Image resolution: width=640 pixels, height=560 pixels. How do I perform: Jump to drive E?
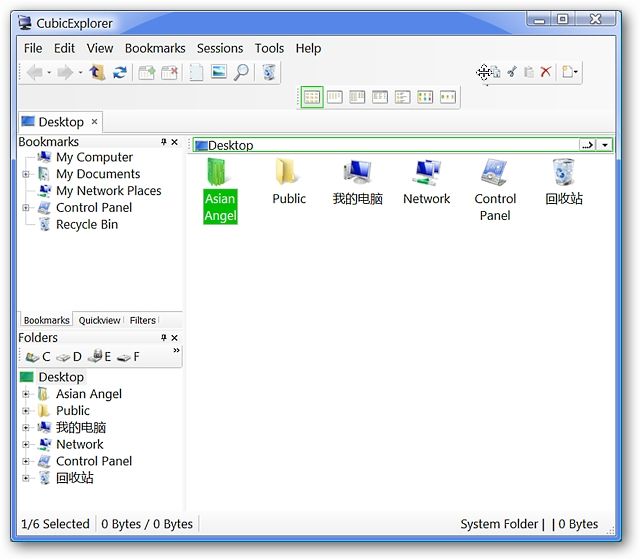point(99,356)
